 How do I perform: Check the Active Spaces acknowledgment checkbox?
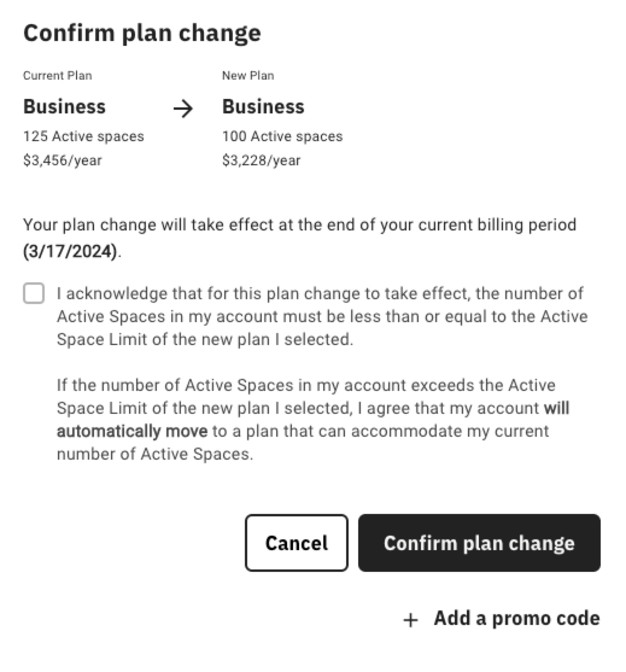click(x=34, y=293)
